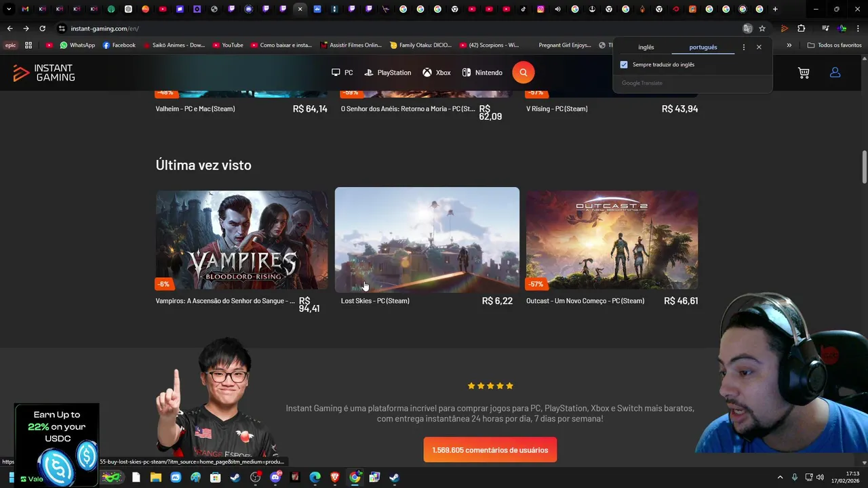The width and height of the screenshot is (868, 488).
Task: Open the Saikô Animes bookmark
Action: click(174, 45)
